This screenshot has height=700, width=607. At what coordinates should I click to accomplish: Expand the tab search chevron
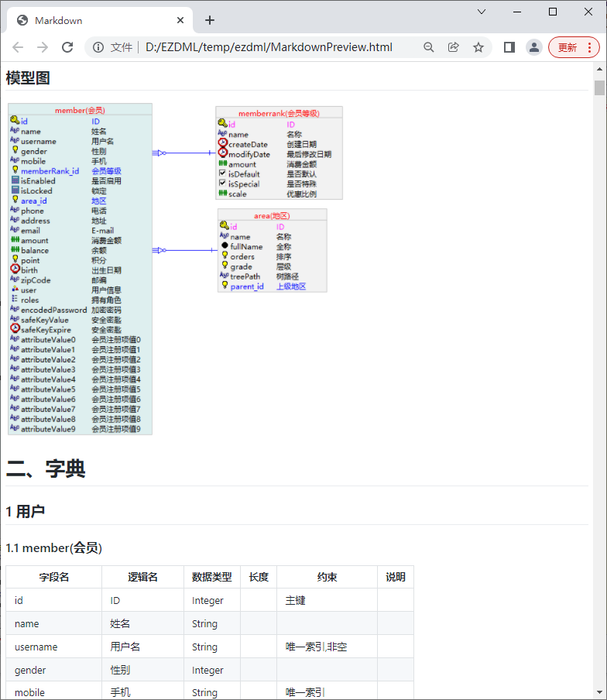coord(482,12)
